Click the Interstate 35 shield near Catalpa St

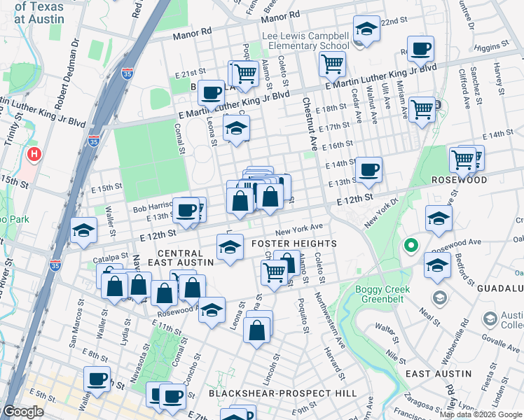click(55, 265)
